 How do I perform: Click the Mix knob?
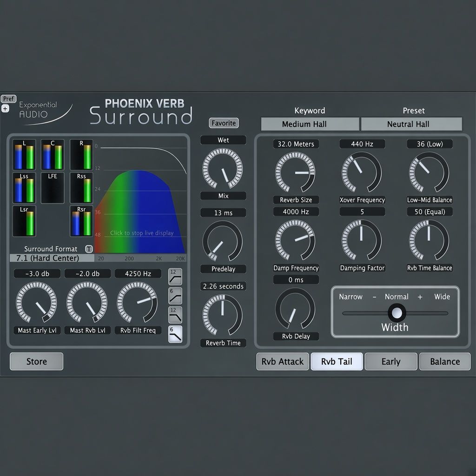(223, 168)
